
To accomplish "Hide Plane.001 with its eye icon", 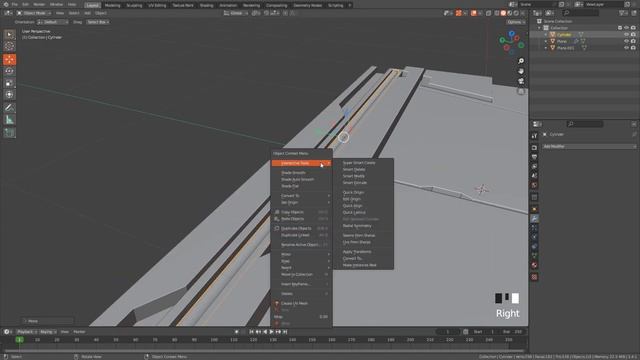I will click(627, 48).
